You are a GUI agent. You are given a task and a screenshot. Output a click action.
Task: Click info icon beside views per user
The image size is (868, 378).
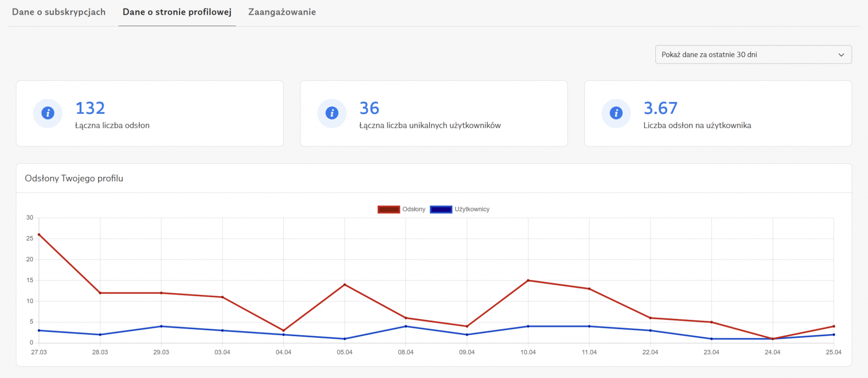pos(616,113)
